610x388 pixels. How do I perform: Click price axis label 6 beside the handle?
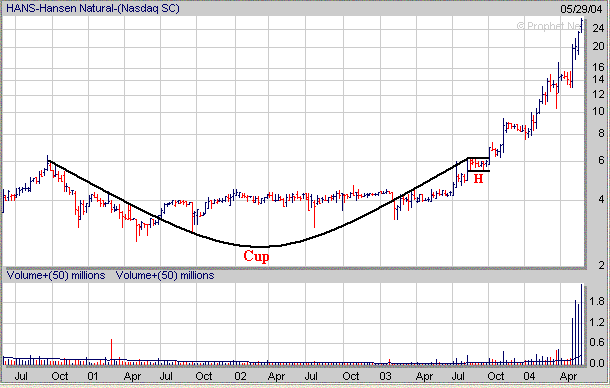pyautogui.click(x=601, y=160)
